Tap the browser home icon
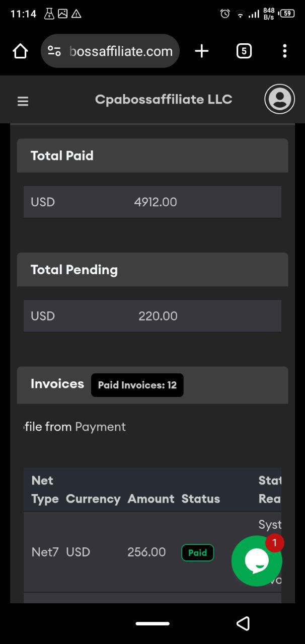The image size is (305, 644). [20, 51]
